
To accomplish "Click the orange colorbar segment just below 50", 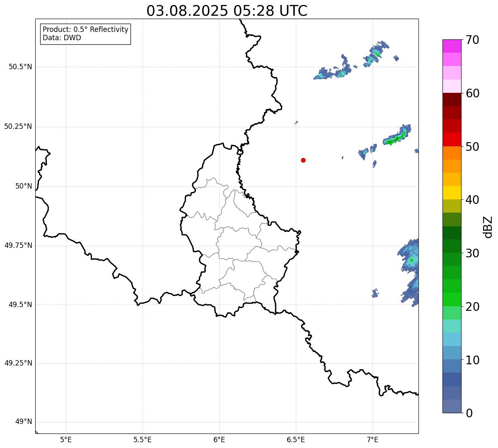I will [451, 153].
